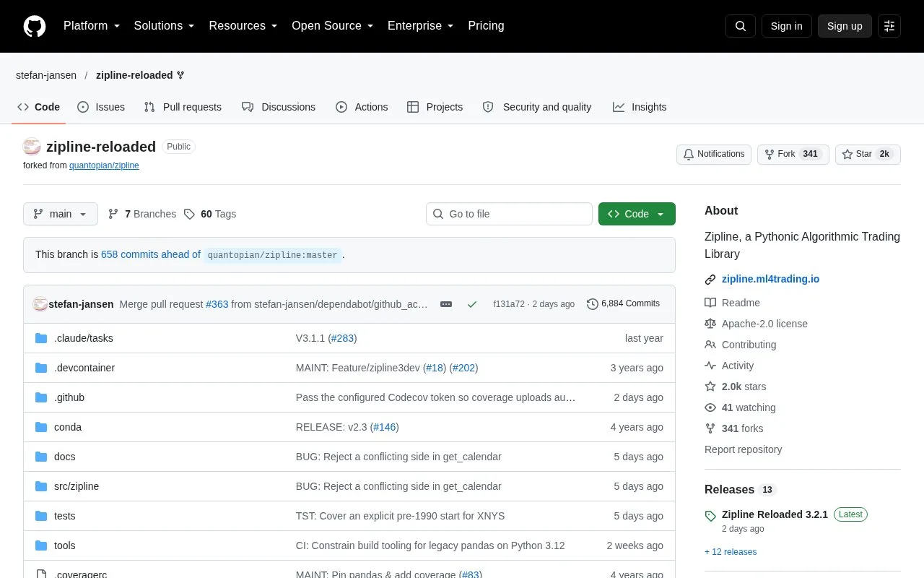
Task: Click the Releases tag icon
Action: [710, 516]
